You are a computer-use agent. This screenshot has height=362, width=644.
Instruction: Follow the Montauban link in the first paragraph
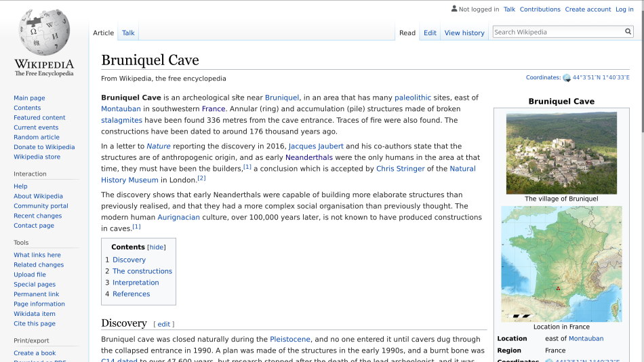(x=121, y=109)
